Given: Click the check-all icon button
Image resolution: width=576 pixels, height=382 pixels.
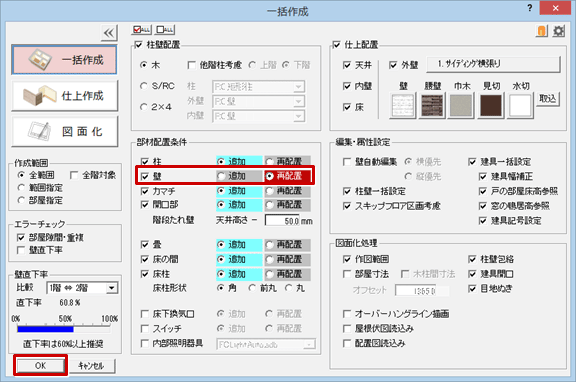Looking at the screenshot, I should (141, 30).
